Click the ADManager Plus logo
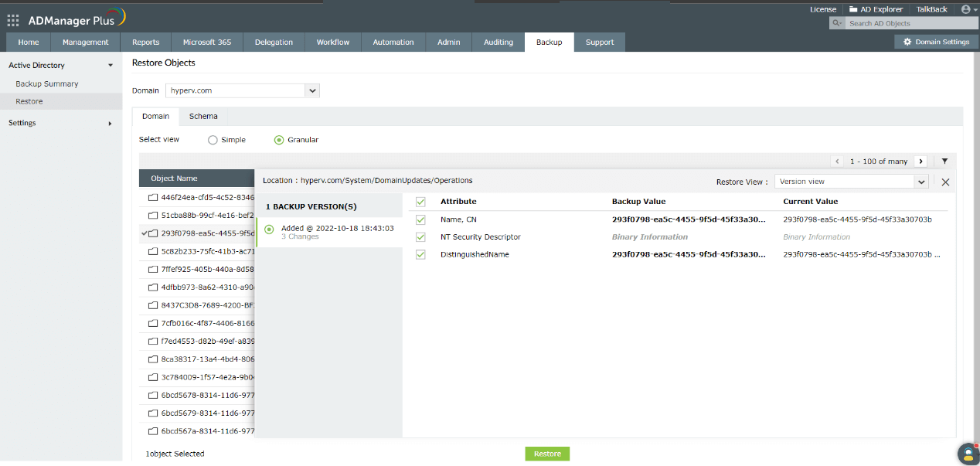The width and height of the screenshot is (980, 466). 77,19
